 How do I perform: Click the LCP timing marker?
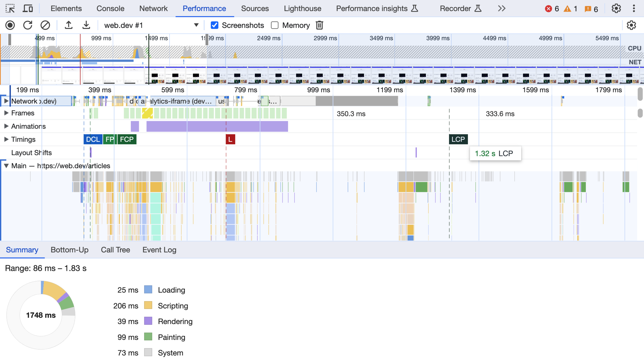458,139
